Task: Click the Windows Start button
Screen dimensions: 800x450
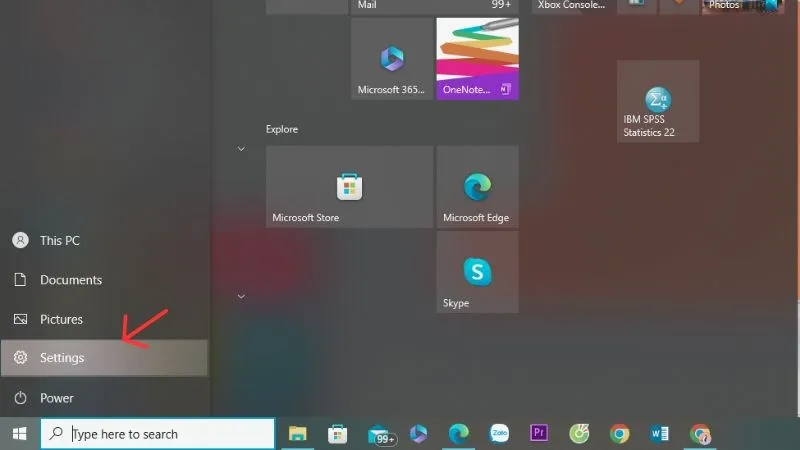Action: tap(19, 434)
